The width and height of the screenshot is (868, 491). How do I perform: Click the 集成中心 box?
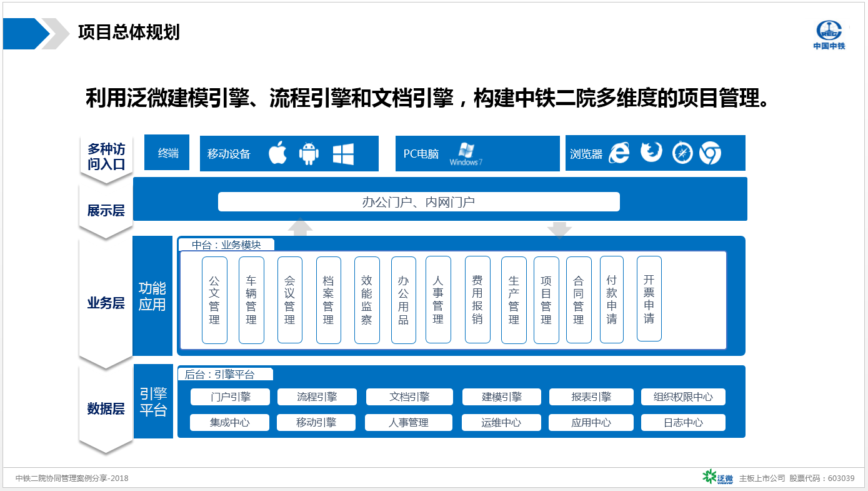229,422
